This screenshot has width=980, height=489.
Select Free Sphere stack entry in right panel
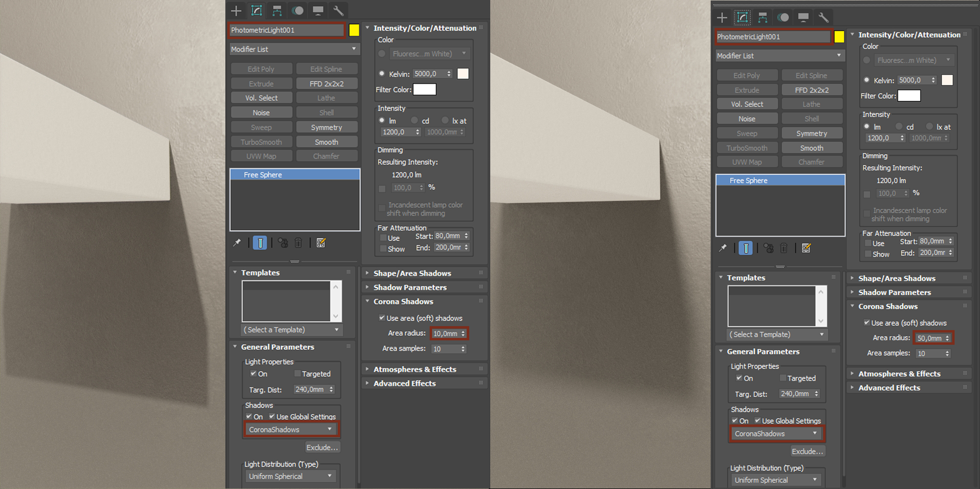tap(780, 180)
